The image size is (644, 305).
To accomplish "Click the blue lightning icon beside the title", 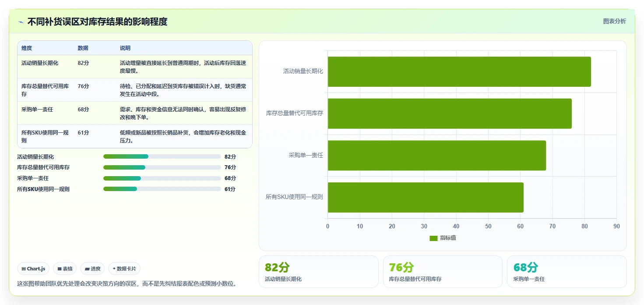I will [21, 22].
